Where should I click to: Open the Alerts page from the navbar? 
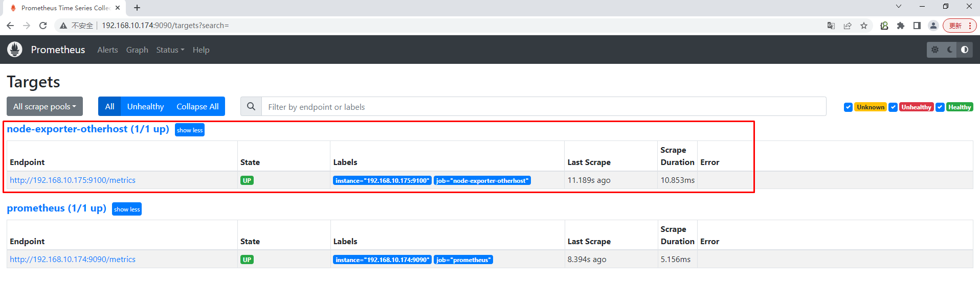(107, 50)
